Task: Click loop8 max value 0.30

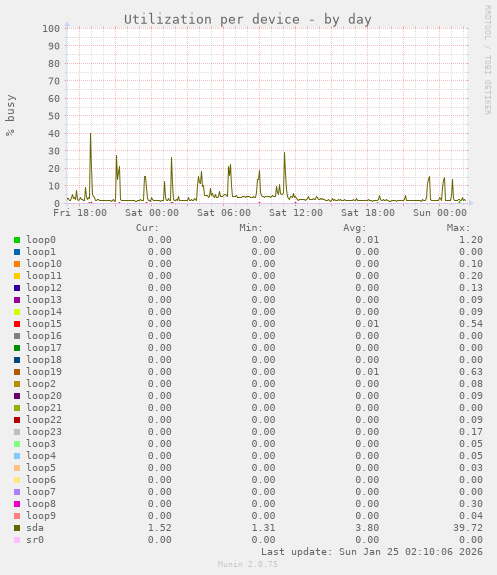Action: click(x=471, y=504)
